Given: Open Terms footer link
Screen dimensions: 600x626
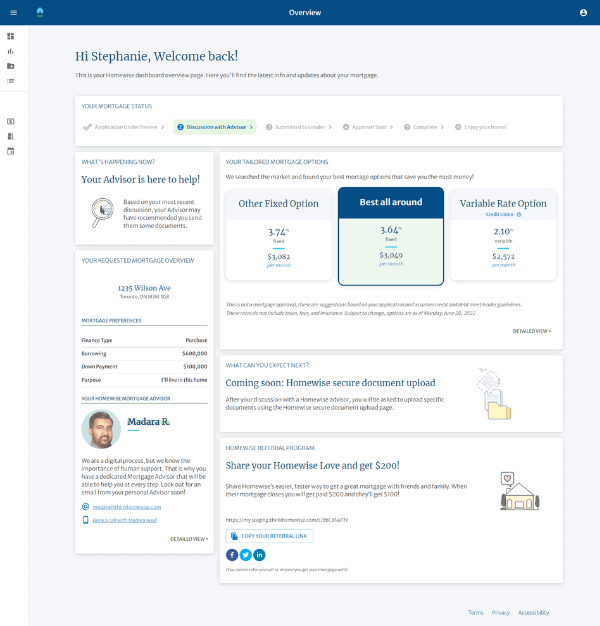Looking at the screenshot, I should (x=475, y=612).
